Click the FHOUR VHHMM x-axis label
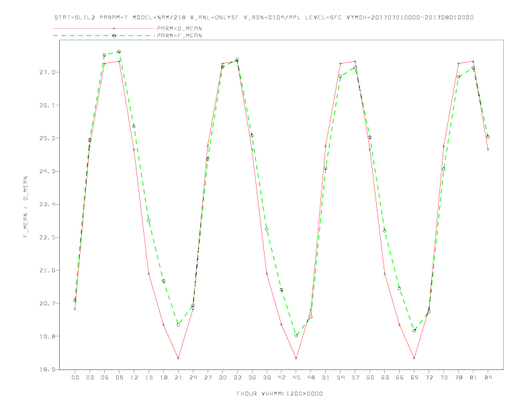This screenshot has height=411, width=532. pos(279,394)
